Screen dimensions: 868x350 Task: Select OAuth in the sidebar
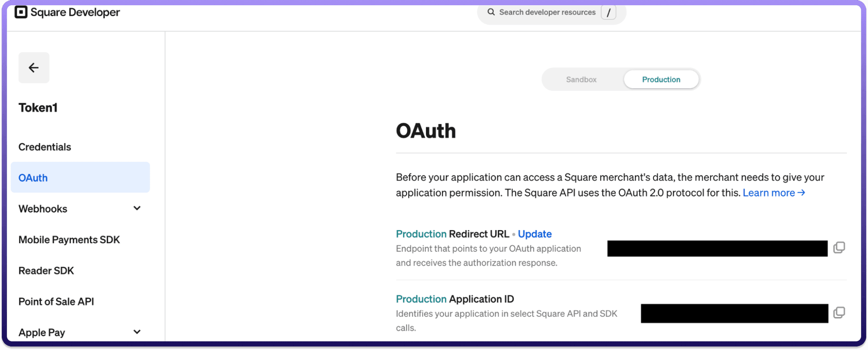(33, 178)
